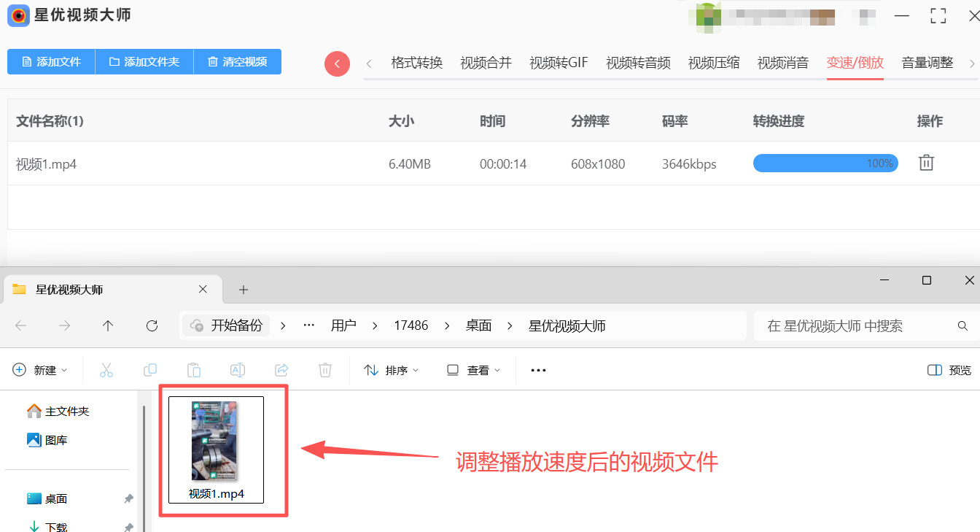Click 17486 in the address bar path
Viewport: 980px width, 532px height.
411,326
